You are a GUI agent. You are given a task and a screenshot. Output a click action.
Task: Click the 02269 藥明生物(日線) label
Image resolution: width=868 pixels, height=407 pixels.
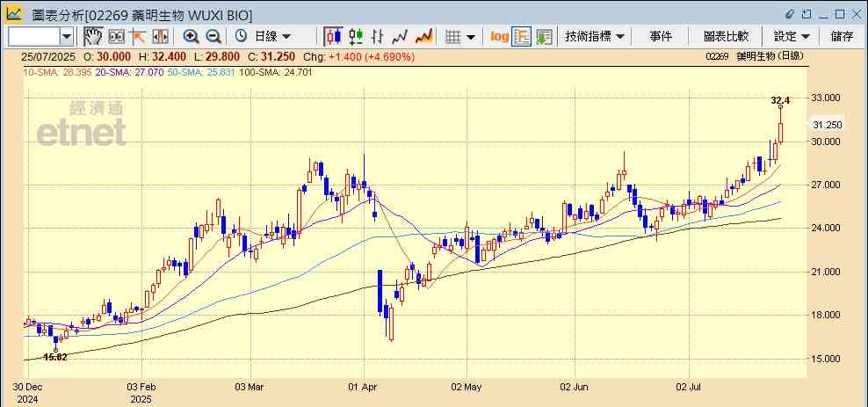[755, 56]
